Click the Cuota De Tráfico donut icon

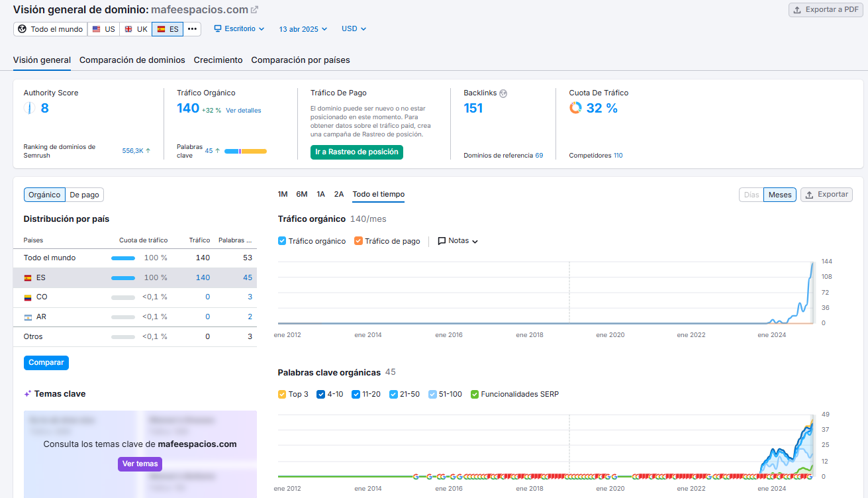[x=575, y=108]
